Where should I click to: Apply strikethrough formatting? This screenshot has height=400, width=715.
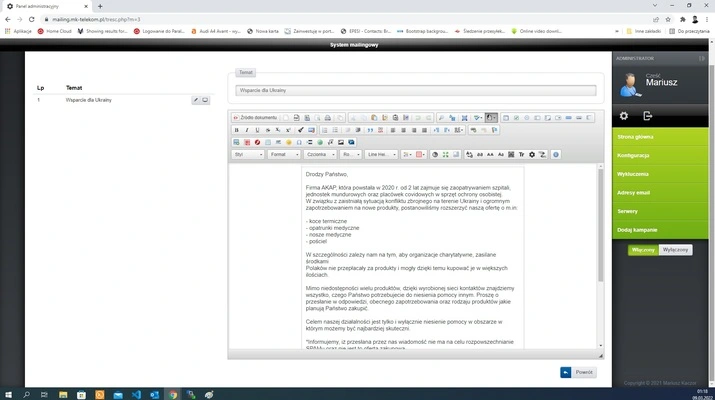[268, 130]
